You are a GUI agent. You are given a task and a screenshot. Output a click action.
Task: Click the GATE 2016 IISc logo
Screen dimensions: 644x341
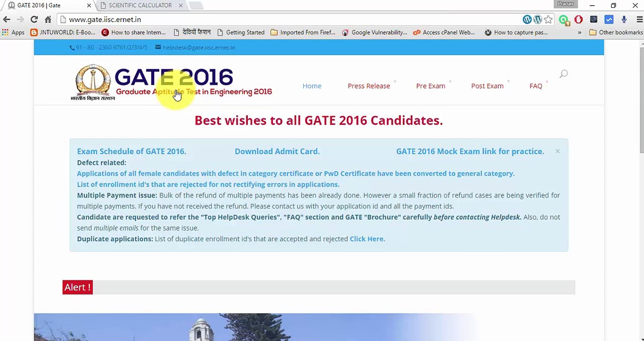172,82
